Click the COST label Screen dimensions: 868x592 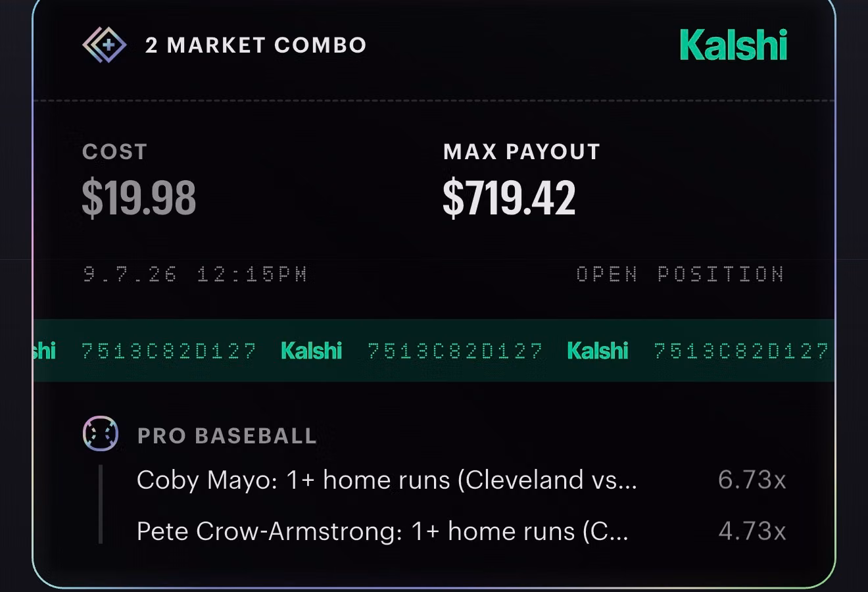tap(114, 152)
